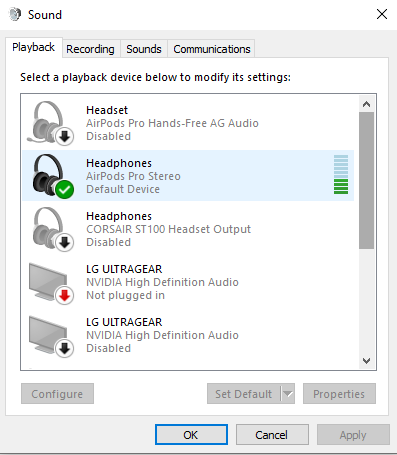Image resolution: width=397 pixels, height=455 pixels.
Task: Click the device list scrollbar thumb
Action: pos(367,181)
